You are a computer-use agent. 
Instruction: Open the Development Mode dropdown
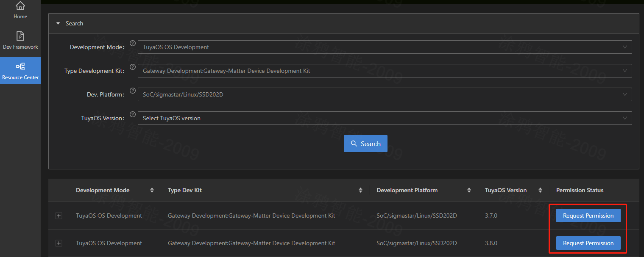click(x=385, y=47)
